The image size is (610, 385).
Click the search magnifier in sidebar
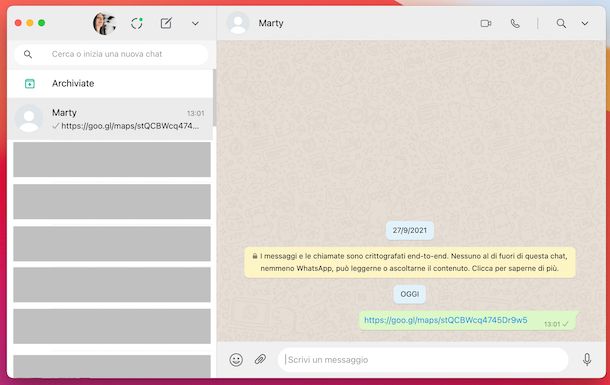28,54
